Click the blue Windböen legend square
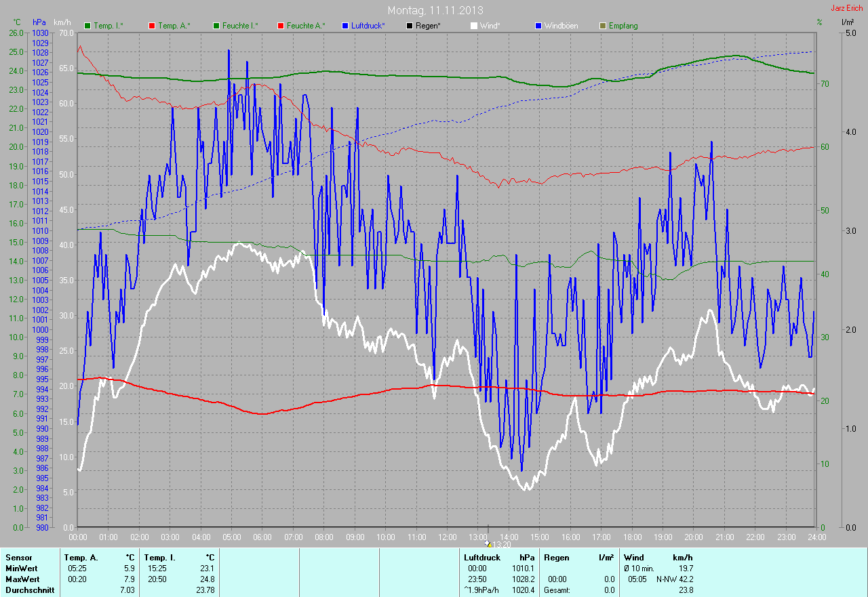This screenshot has height=597, width=868. pyautogui.click(x=538, y=26)
